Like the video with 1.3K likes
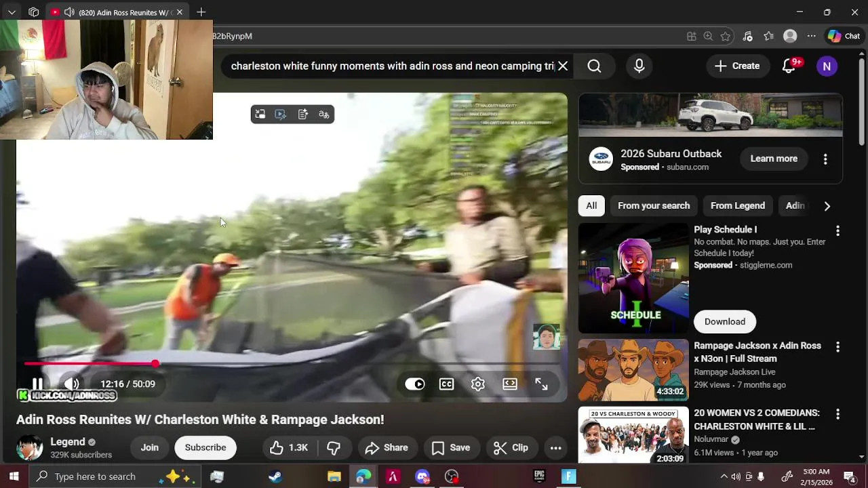 pos(289,447)
